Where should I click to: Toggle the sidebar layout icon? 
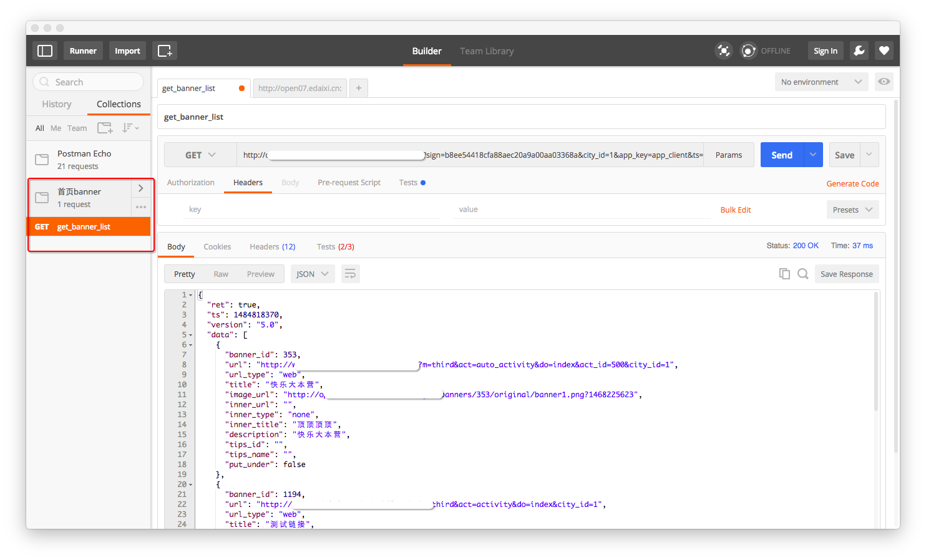coord(45,51)
